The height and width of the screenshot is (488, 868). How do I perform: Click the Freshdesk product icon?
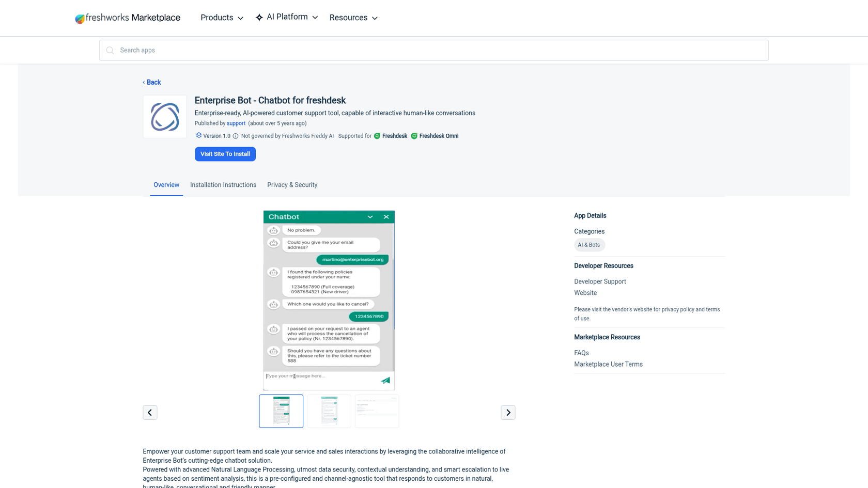(x=377, y=136)
